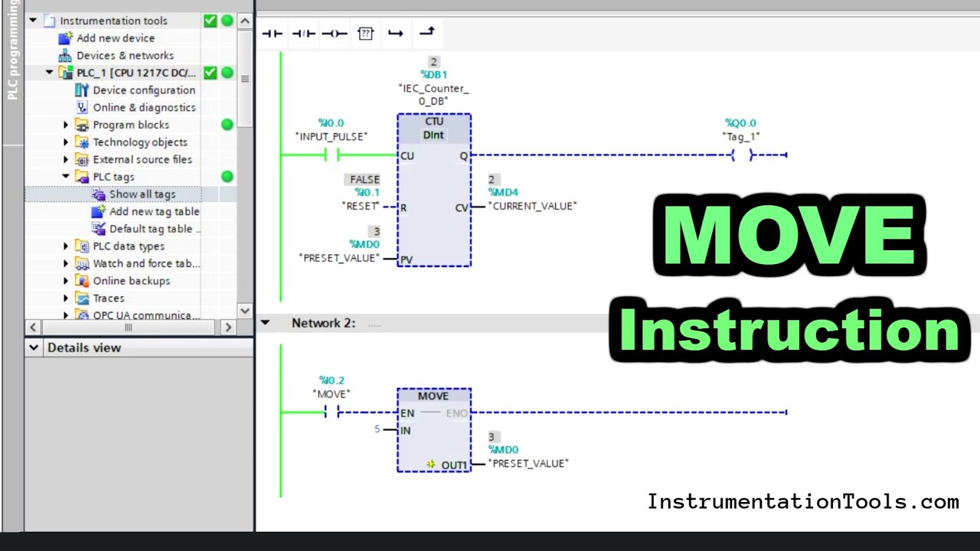980x551 pixels.
Task: Collapse Network 2 using its arrow
Action: pos(265,323)
